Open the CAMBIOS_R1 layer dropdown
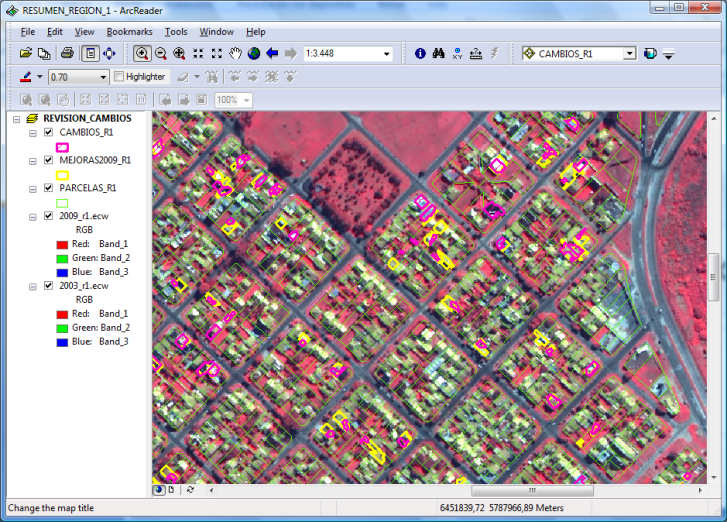This screenshot has width=727, height=522. (x=629, y=54)
